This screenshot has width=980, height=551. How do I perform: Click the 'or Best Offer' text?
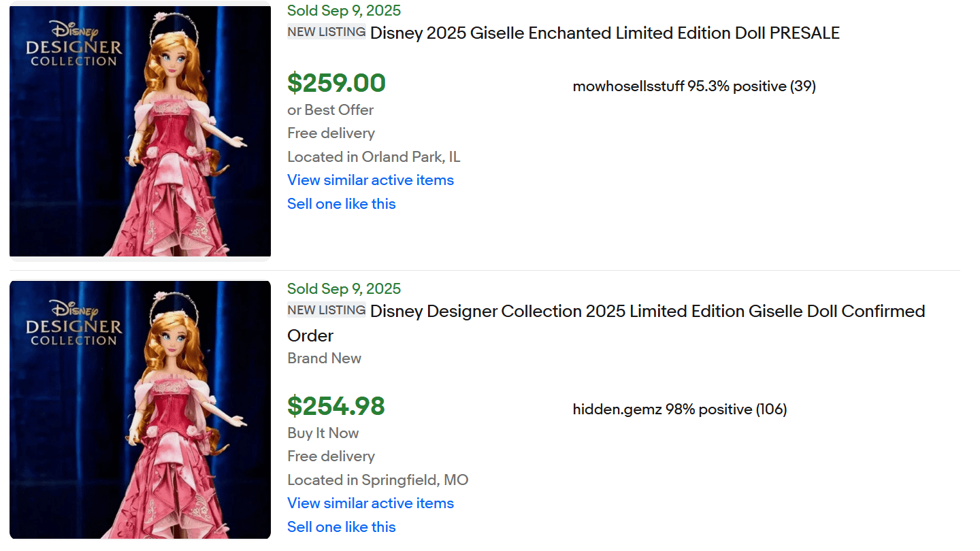tap(330, 110)
